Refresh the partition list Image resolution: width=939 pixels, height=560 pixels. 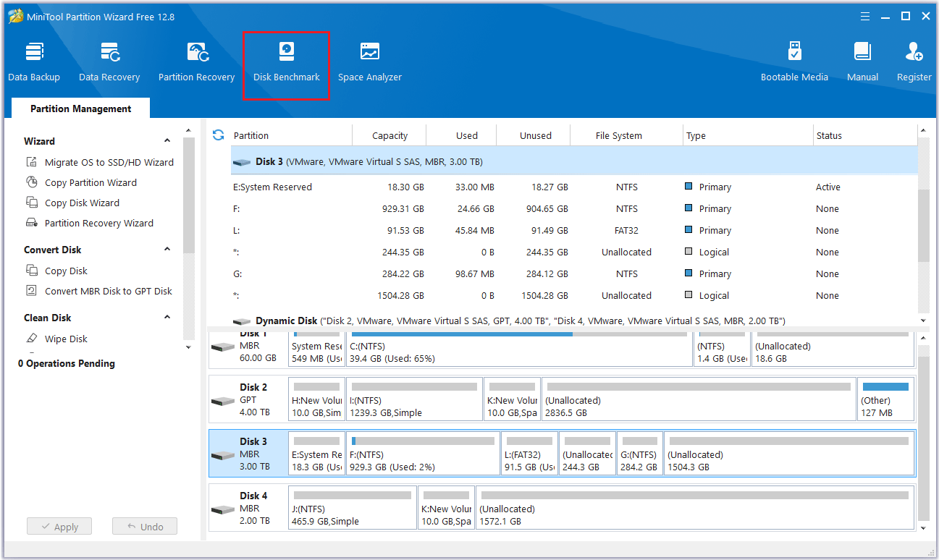tap(218, 135)
